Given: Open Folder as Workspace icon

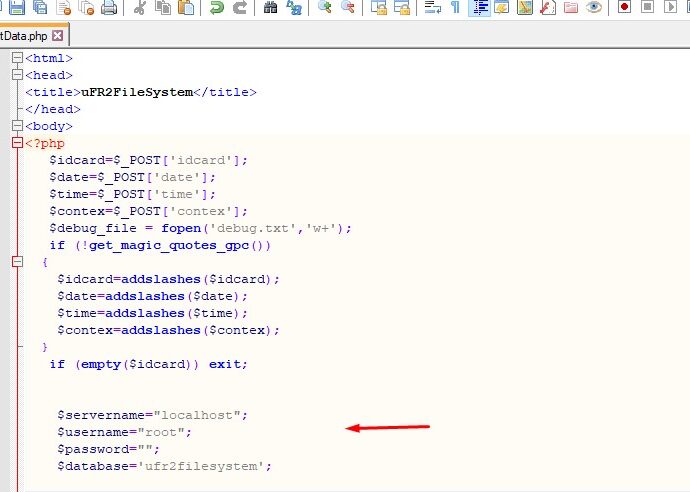Looking at the screenshot, I should [571, 7].
